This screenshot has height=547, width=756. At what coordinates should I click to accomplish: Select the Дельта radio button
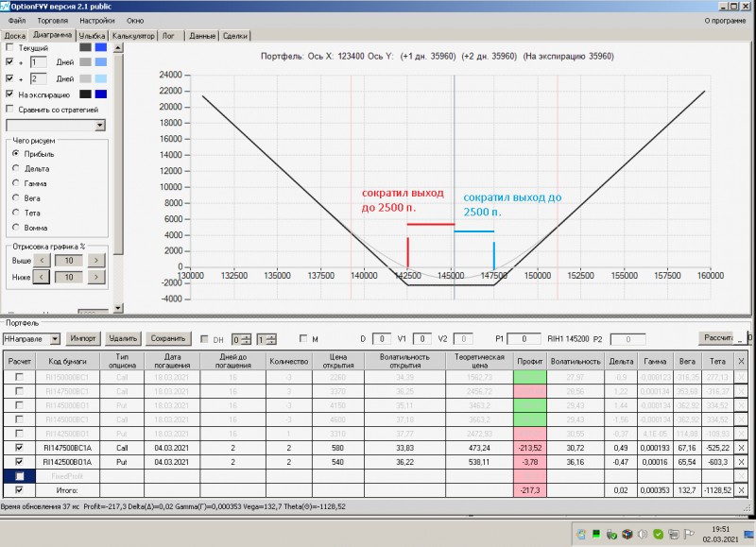coord(16,168)
